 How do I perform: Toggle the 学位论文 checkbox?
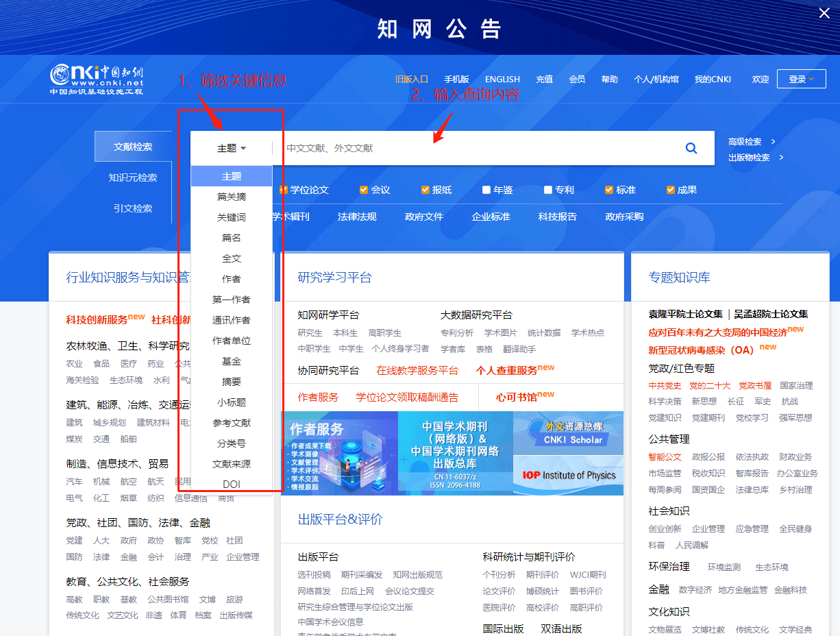point(283,190)
